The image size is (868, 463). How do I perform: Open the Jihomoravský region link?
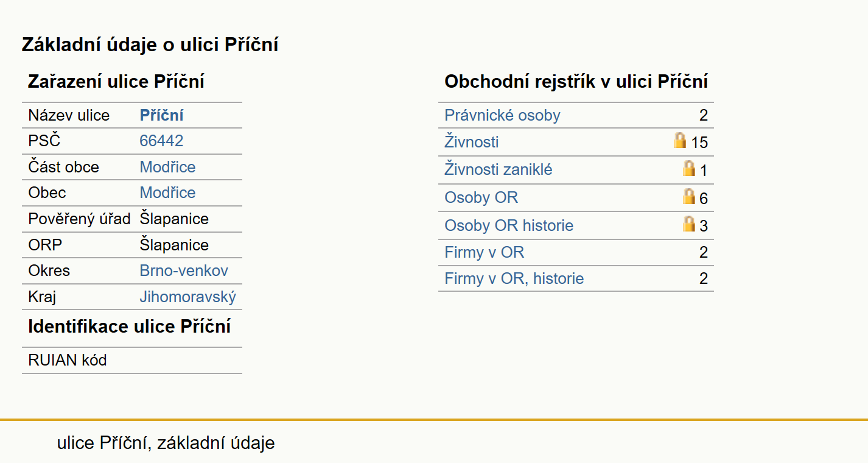[188, 297]
